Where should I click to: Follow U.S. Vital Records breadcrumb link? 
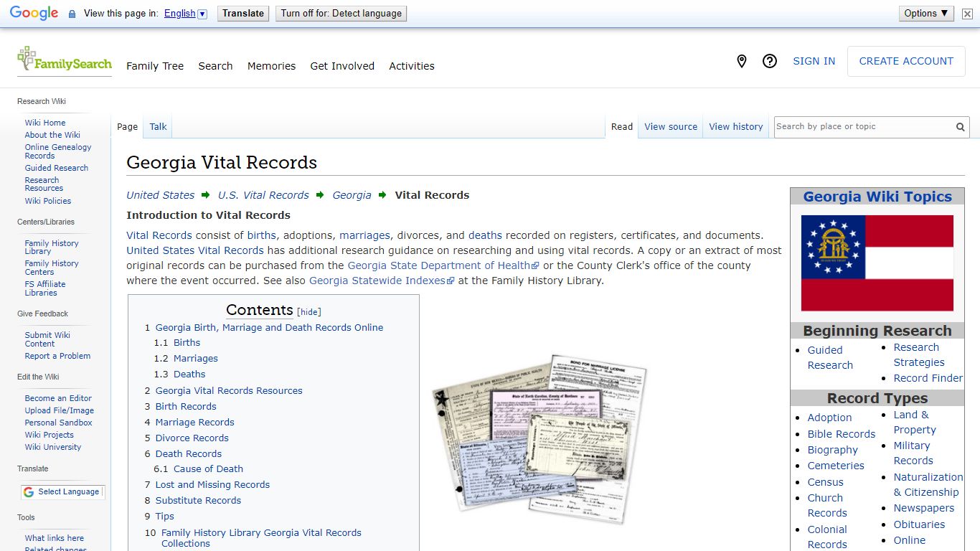coord(263,195)
